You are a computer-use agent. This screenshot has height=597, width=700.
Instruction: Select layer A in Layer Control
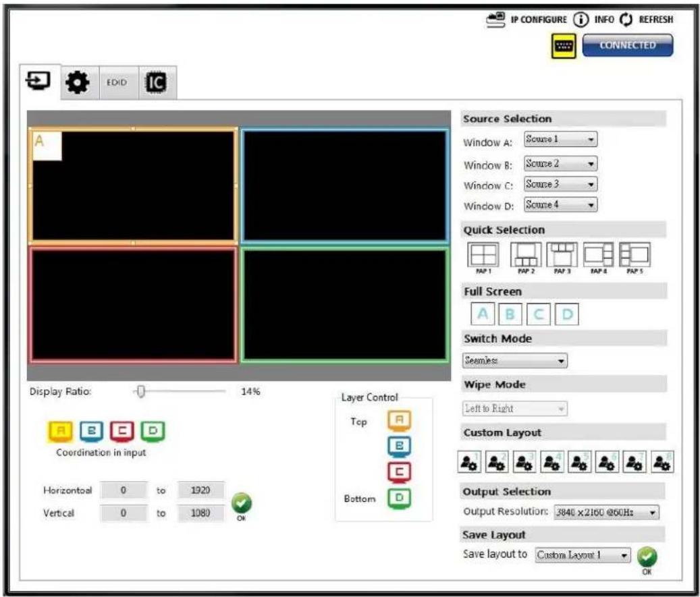399,420
